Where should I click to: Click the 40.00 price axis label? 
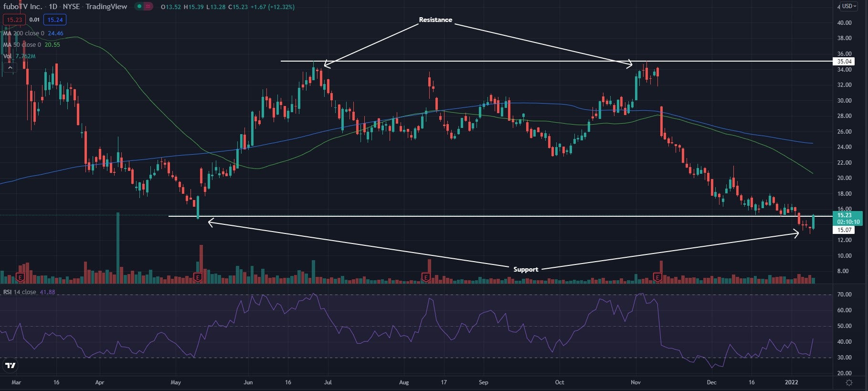click(844, 22)
